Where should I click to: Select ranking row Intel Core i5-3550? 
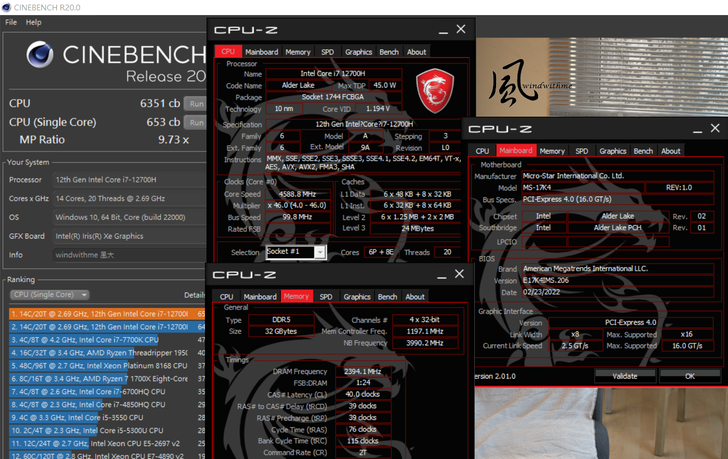[x=107, y=417]
